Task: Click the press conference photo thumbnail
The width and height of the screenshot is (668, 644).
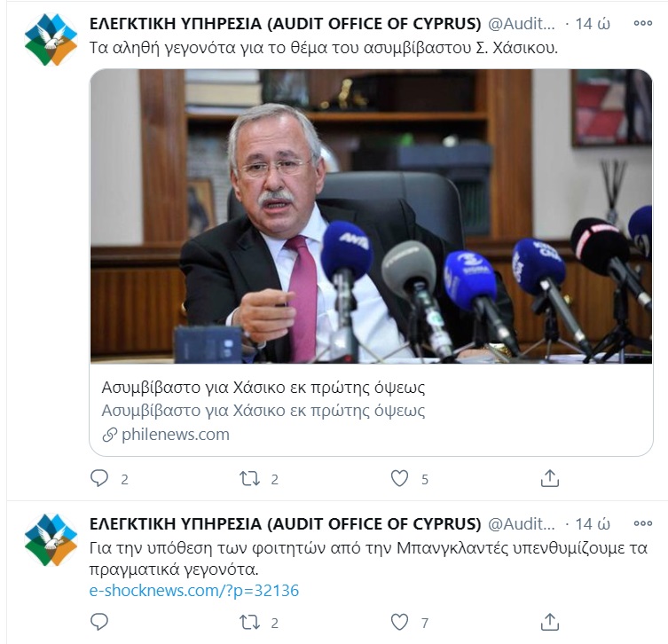Action: 371,216
